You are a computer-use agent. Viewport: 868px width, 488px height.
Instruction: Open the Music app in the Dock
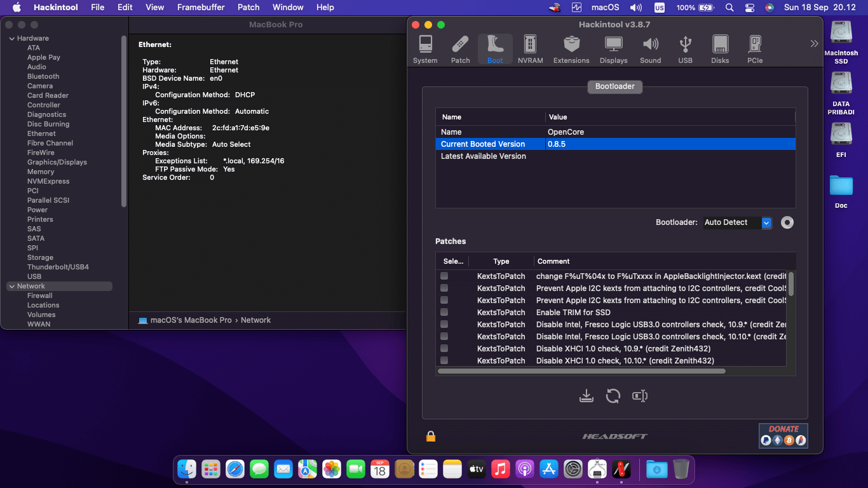(501, 470)
